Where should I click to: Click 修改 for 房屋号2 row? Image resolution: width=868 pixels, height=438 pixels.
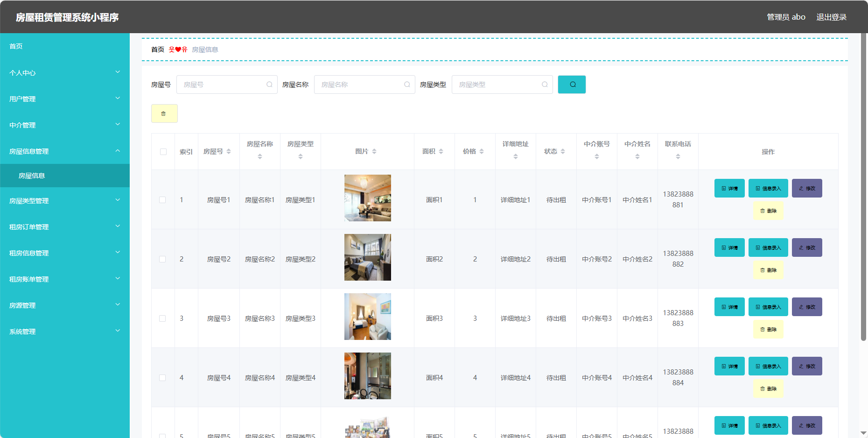click(807, 247)
